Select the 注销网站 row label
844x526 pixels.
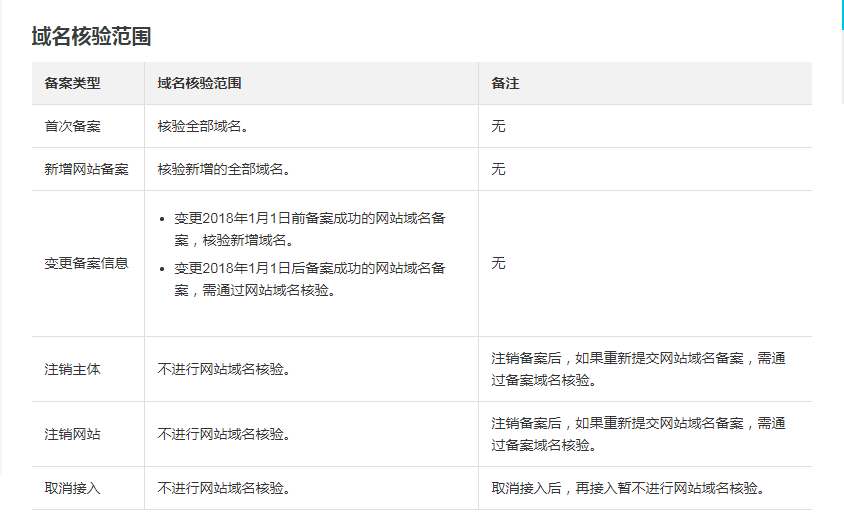click(x=73, y=435)
